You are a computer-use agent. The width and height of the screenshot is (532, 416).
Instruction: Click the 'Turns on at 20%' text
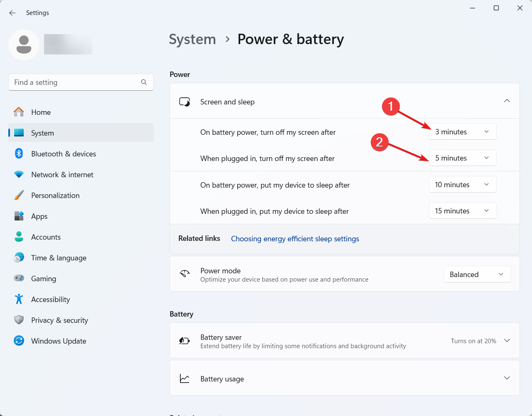click(473, 341)
